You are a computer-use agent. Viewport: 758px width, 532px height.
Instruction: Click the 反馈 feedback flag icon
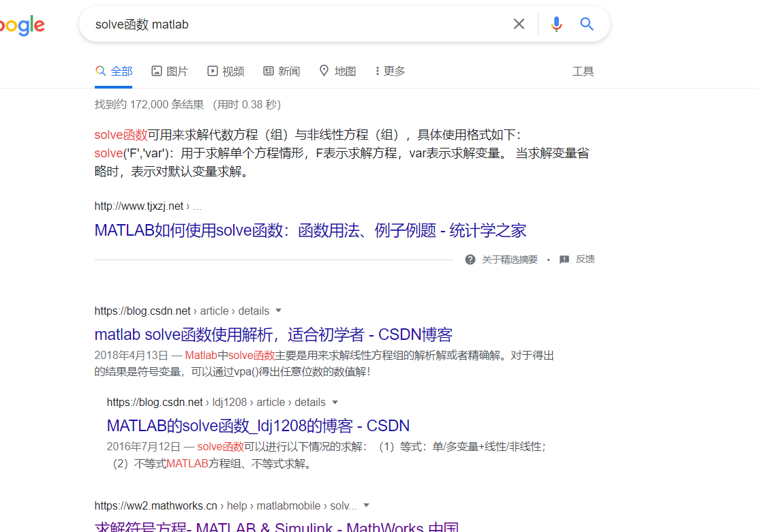click(x=564, y=260)
